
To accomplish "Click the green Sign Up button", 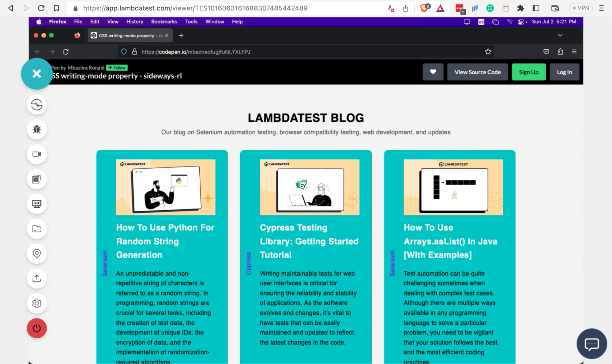I will [x=529, y=72].
